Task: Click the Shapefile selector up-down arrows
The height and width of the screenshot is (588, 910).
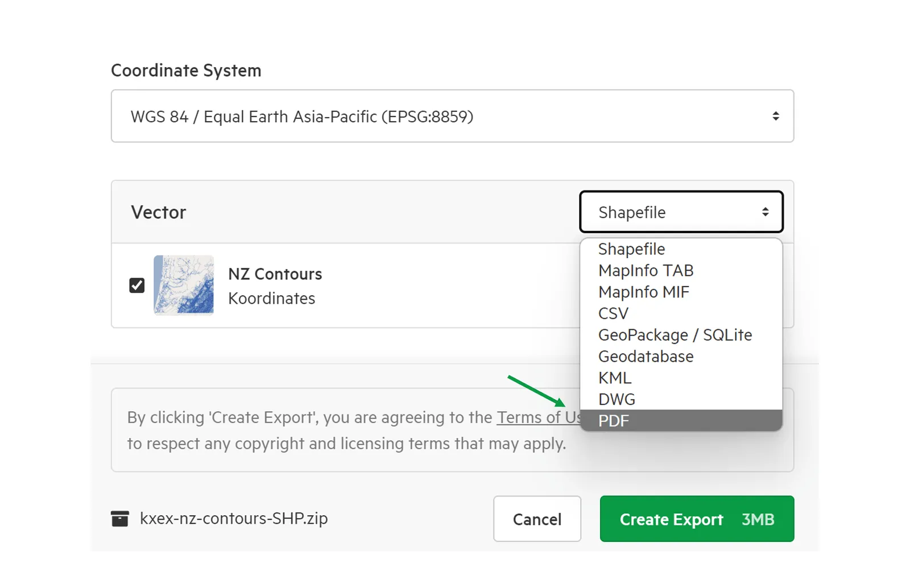Action: click(765, 212)
